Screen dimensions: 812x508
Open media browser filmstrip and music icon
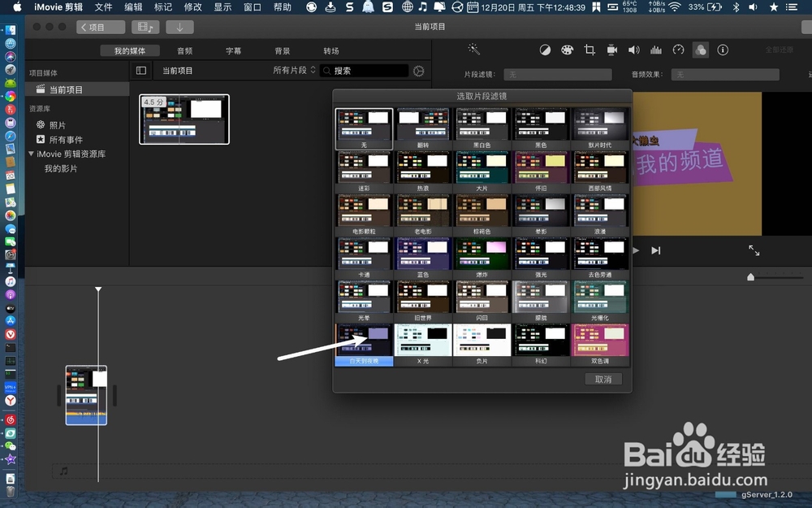point(145,27)
